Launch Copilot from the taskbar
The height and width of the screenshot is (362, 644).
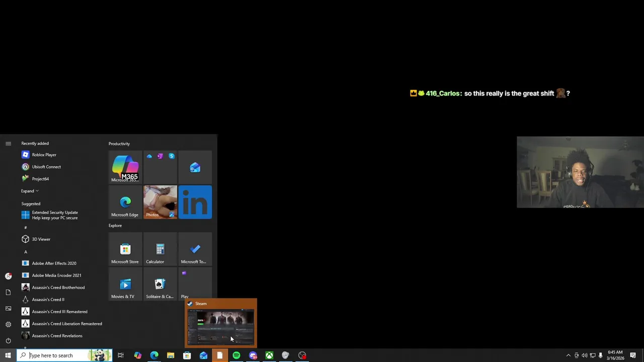coord(137,355)
